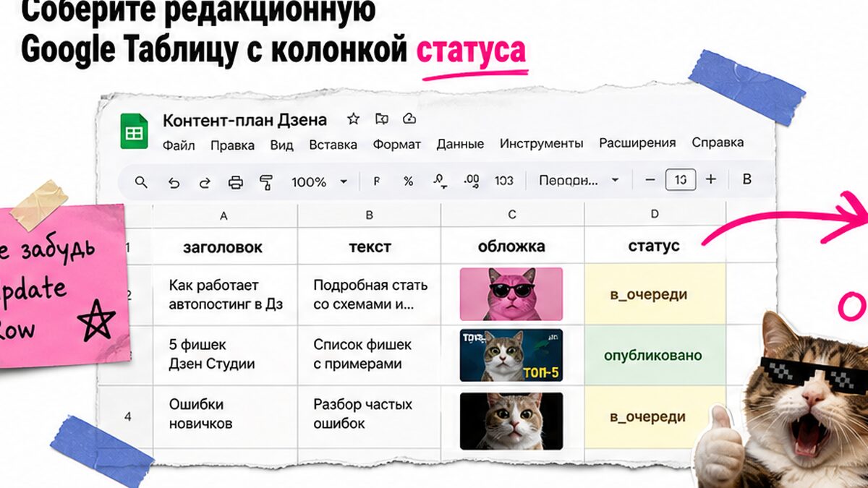The width and height of the screenshot is (868, 488).
Task: Open the Расширения menu
Action: (637, 142)
